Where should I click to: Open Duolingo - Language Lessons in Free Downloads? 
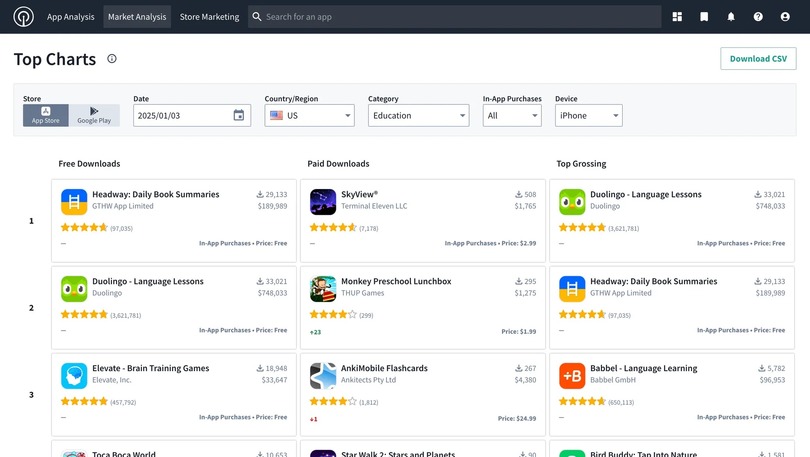click(148, 281)
